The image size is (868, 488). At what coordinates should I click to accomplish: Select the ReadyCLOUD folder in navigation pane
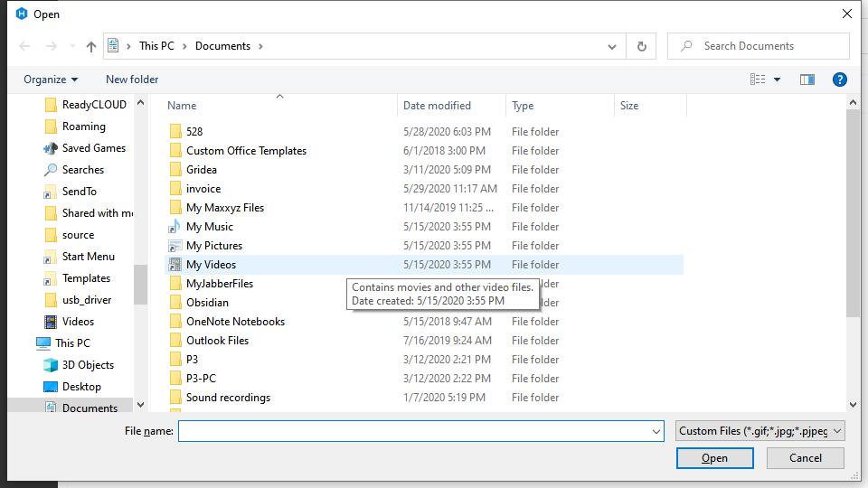click(85, 105)
